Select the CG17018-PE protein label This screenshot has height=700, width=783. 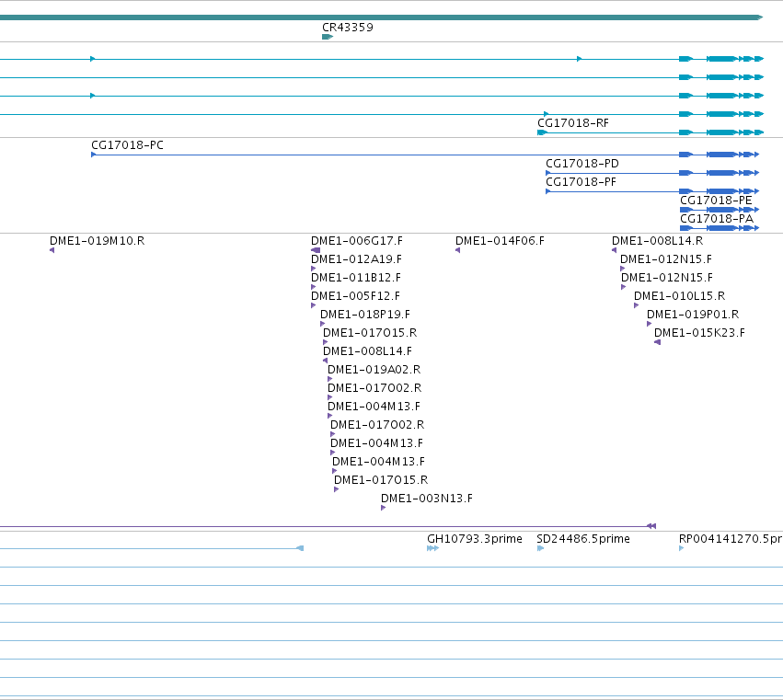tap(716, 201)
